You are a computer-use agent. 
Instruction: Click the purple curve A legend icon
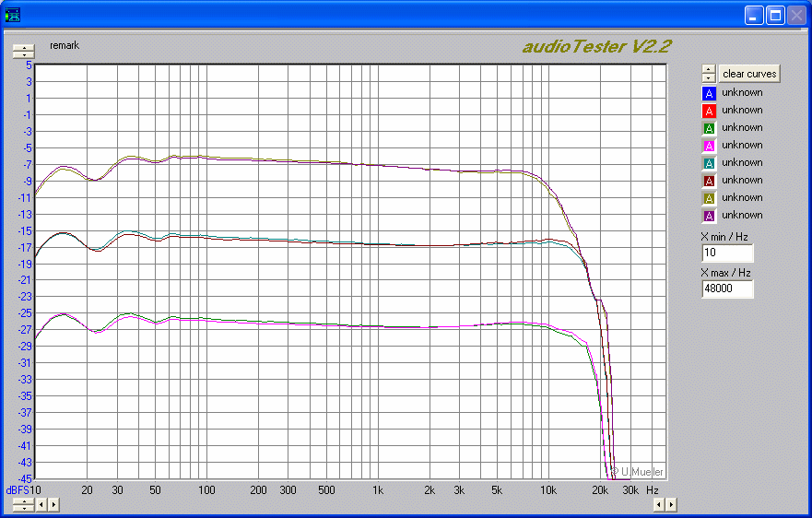click(709, 216)
